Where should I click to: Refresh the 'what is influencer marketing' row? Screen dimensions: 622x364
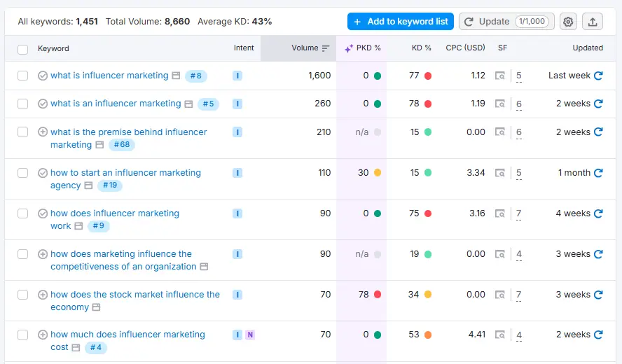pyautogui.click(x=598, y=76)
